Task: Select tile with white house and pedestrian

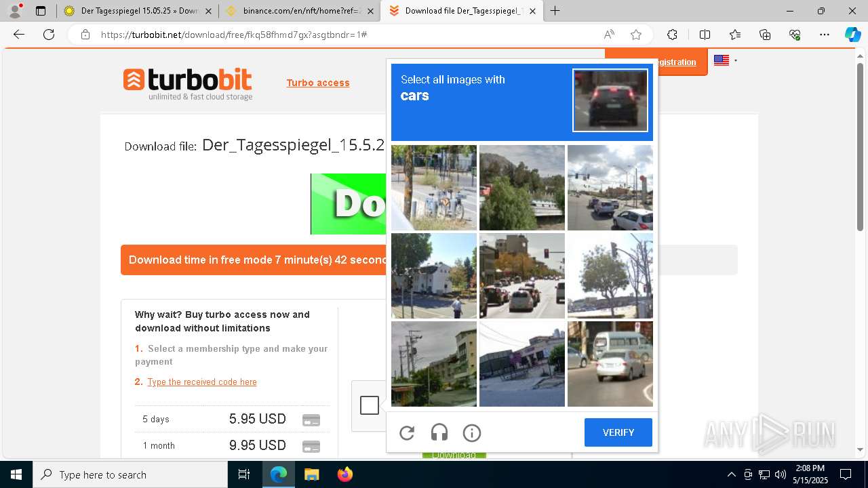Action: (x=434, y=276)
